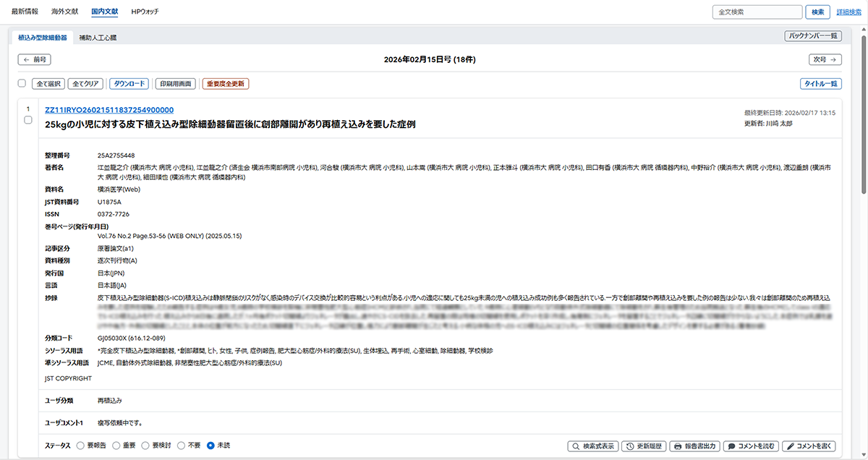
Task: Go to previous issue with 前号 arrow
Action: click(34, 60)
